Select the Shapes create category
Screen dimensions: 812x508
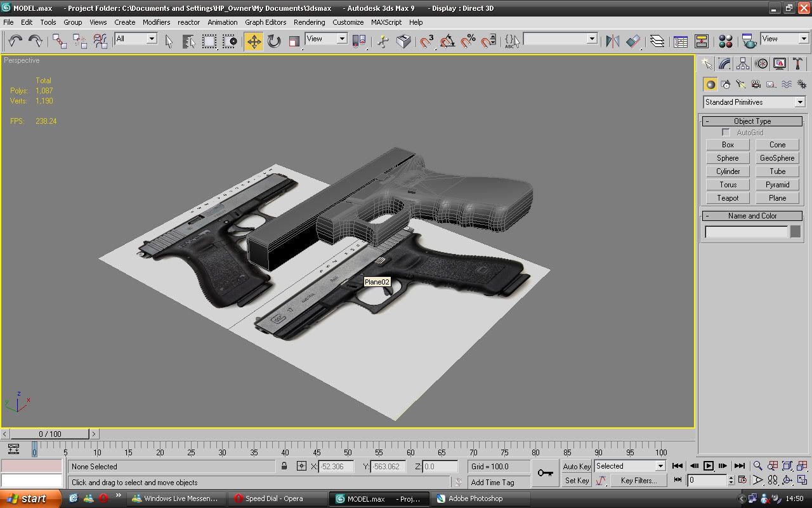pos(726,84)
